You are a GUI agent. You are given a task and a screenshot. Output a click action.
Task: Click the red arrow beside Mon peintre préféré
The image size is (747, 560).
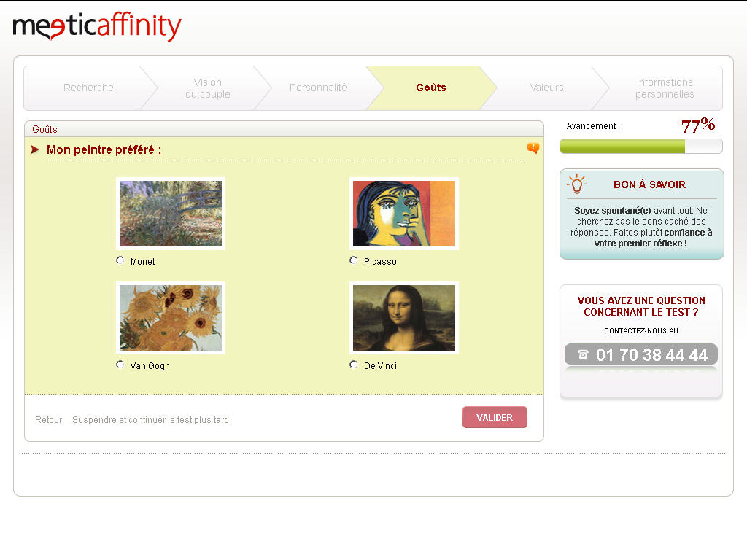point(35,149)
